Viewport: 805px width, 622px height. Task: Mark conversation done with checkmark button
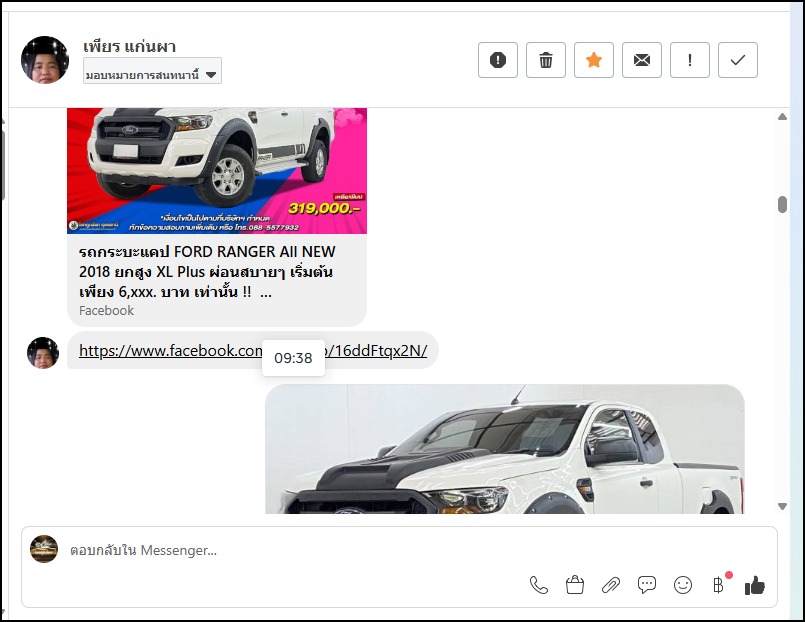pyautogui.click(x=738, y=60)
